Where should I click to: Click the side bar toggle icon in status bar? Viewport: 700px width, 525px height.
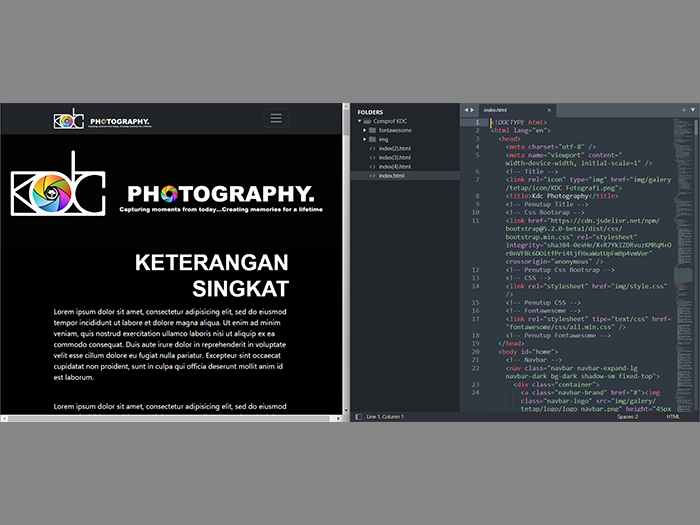point(357,416)
